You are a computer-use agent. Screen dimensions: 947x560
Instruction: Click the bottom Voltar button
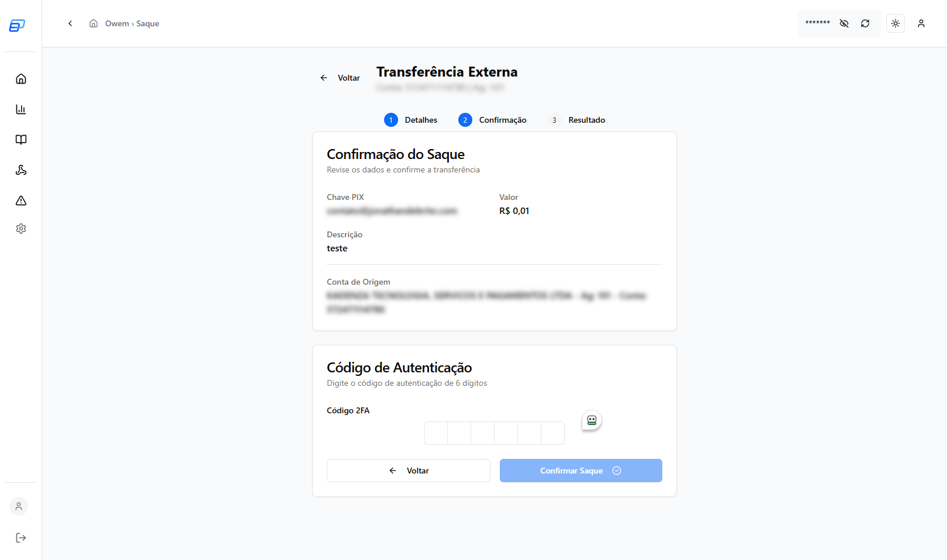click(x=408, y=471)
